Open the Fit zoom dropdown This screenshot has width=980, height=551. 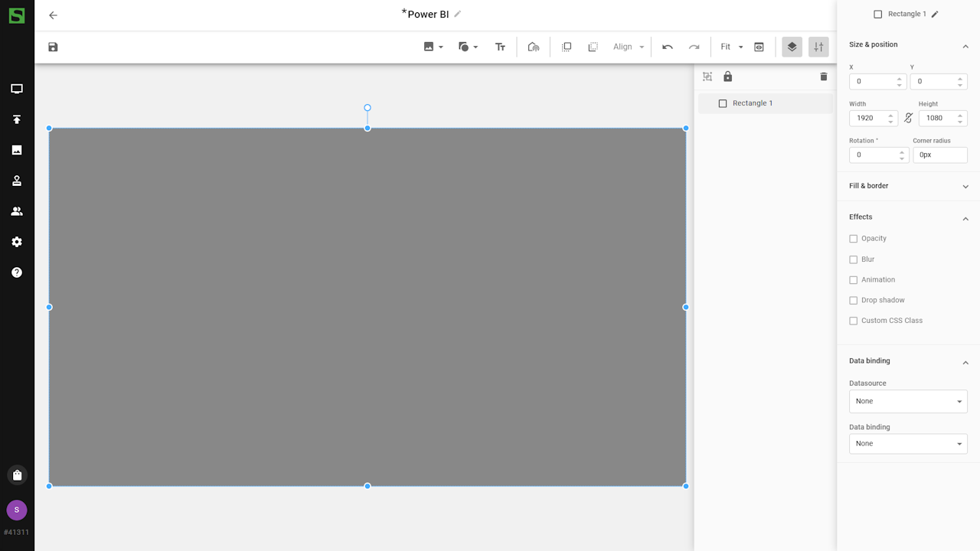[x=732, y=47]
